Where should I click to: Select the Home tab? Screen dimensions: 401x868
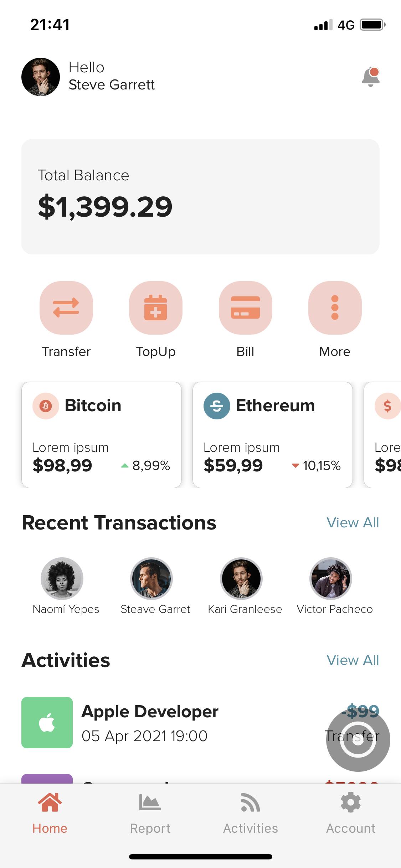coord(50,814)
